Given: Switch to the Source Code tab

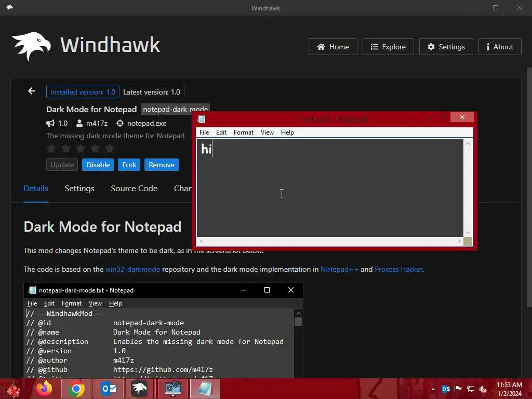Looking at the screenshot, I should (134, 188).
